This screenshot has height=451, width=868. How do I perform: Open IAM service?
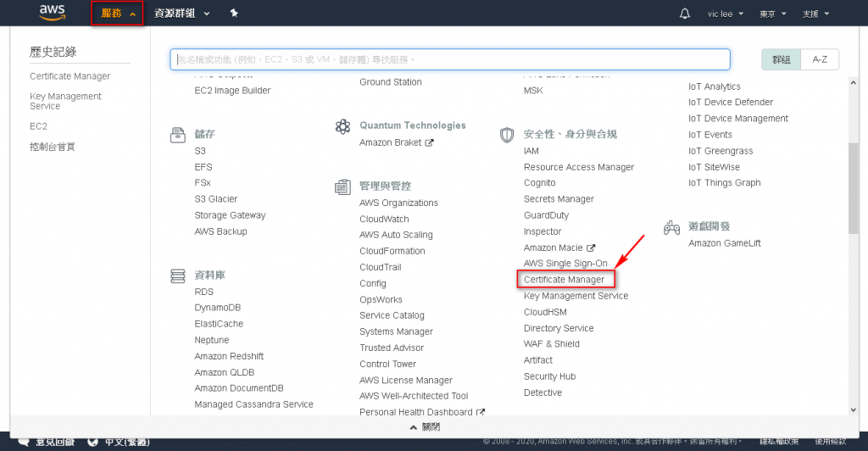[x=531, y=151]
